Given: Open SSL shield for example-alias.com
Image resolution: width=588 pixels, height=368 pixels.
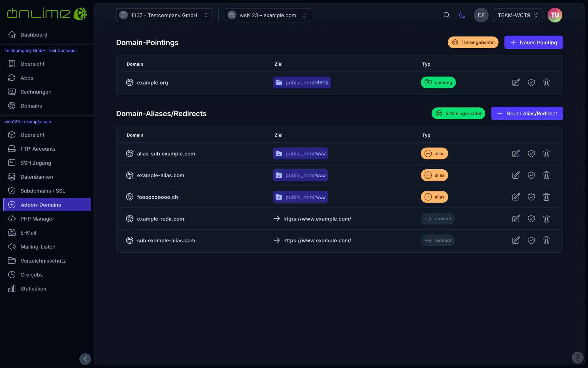Looking at the screenshot, I should pos(531,175).
